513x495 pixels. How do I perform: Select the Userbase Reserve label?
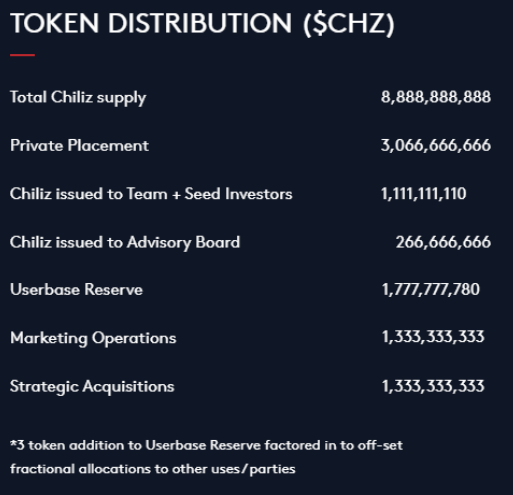click(x=76, y=289)
